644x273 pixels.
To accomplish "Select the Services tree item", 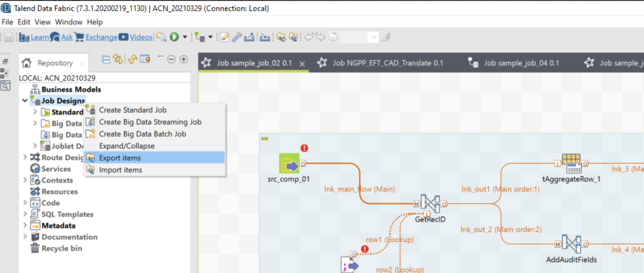I will pos(56,169).
